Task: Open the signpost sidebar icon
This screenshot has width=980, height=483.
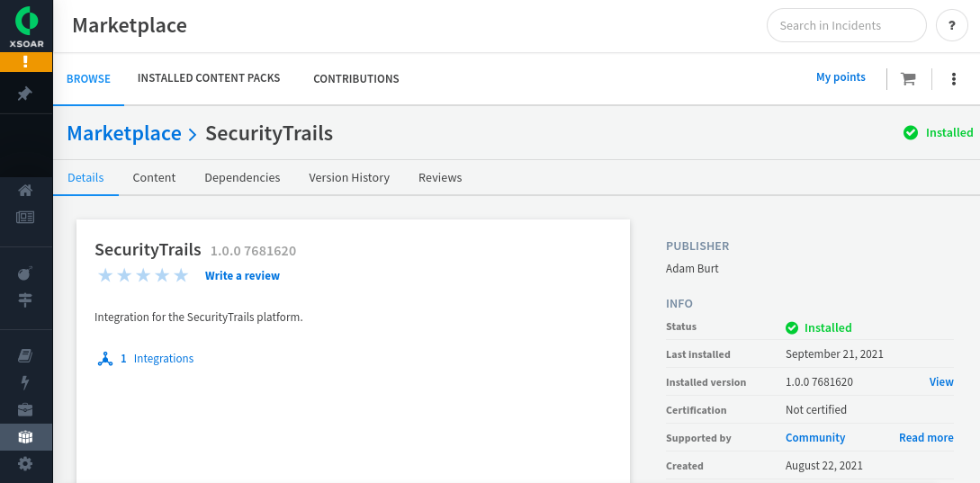Action: pos(25,300)
